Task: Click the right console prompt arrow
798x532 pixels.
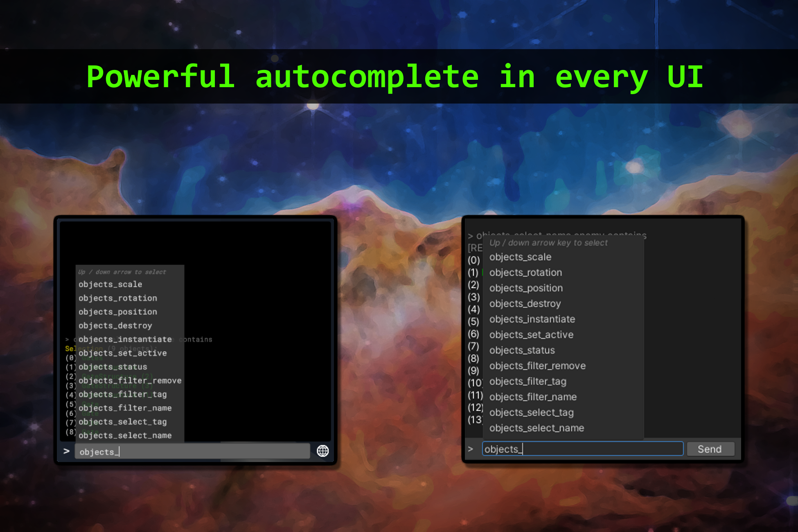Action: (471, 449)
